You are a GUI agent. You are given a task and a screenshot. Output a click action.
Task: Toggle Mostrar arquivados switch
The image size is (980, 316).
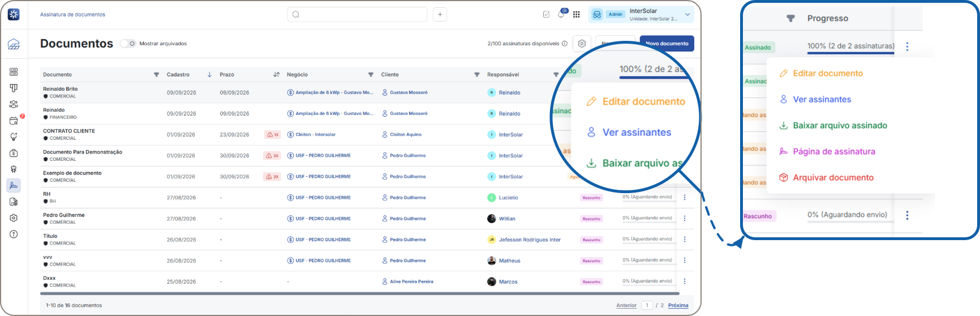(128, 44)
